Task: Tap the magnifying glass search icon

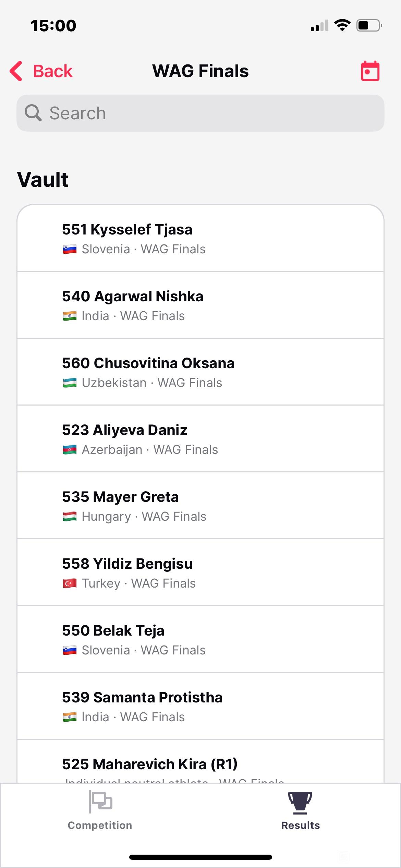Action: [33, 113]
